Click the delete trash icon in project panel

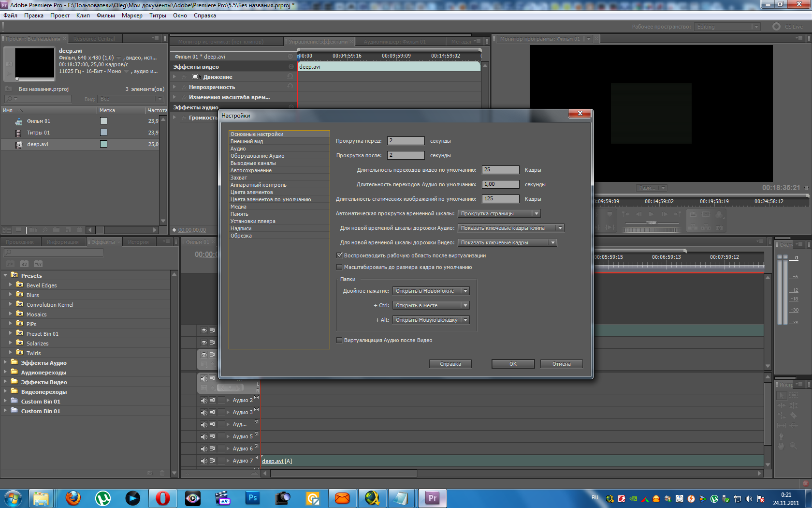click(80, 230)
